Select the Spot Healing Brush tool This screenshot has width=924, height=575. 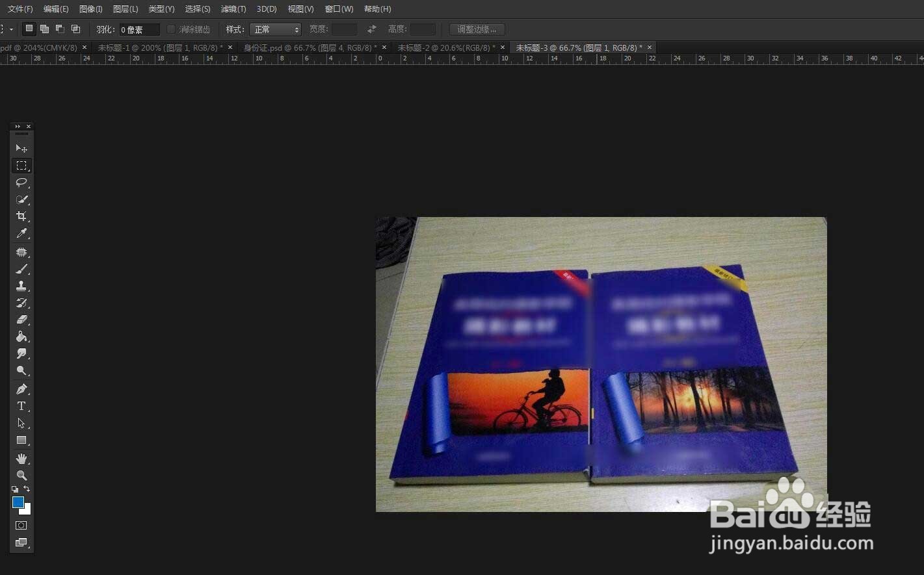pyautogui.click(x=21, y=252)
